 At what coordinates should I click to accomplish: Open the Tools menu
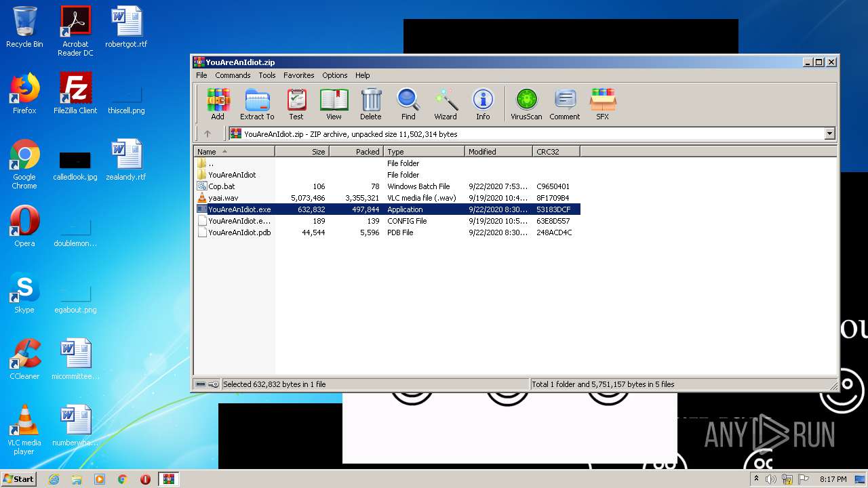click(267, 75)
